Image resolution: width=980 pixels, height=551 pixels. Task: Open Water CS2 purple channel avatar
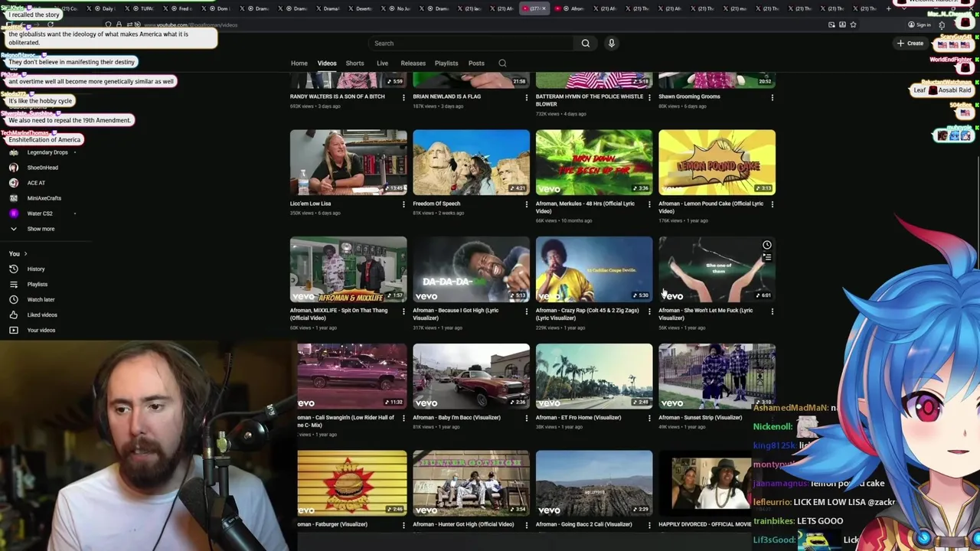point(13,214)
